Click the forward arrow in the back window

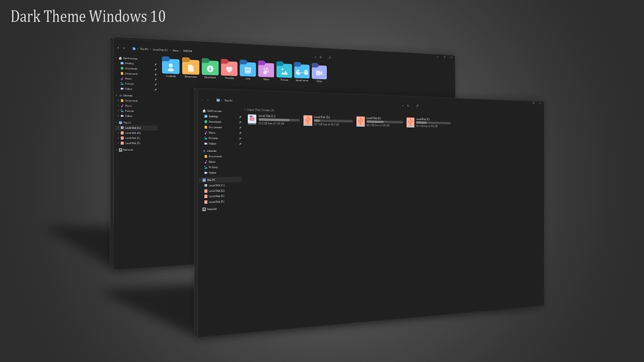[124, 48]
